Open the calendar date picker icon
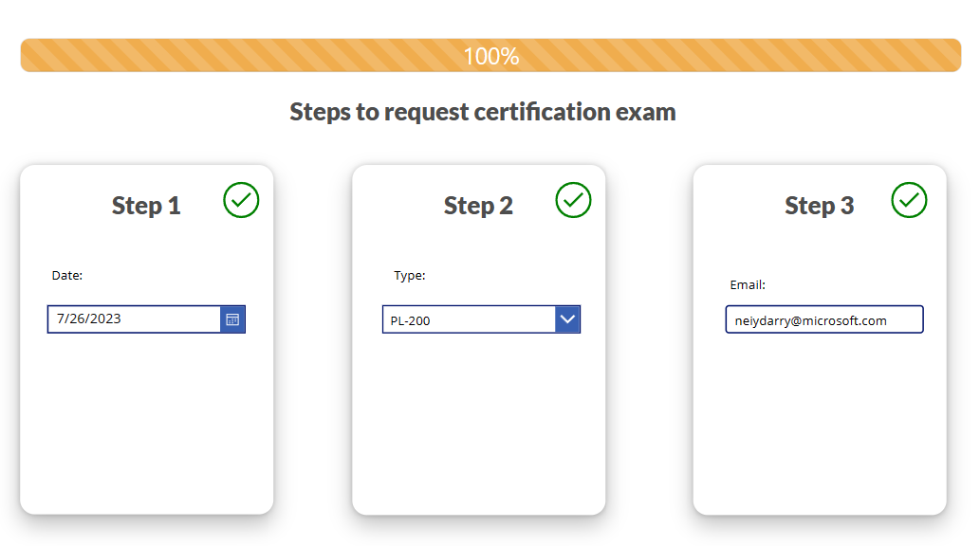 tap(232, 319)
